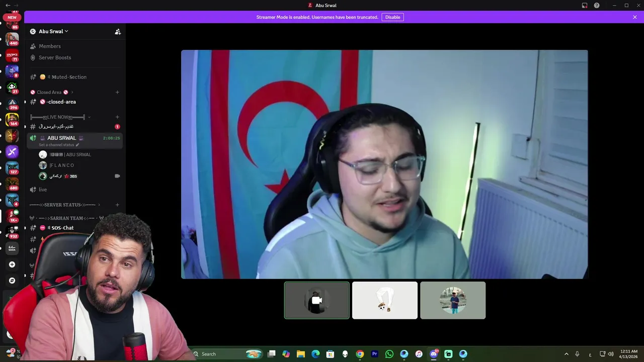Image resolution: width=644 pixels, height=362 pixels.
Task: Open server with 127 notifications
Action: pos(12,168)
